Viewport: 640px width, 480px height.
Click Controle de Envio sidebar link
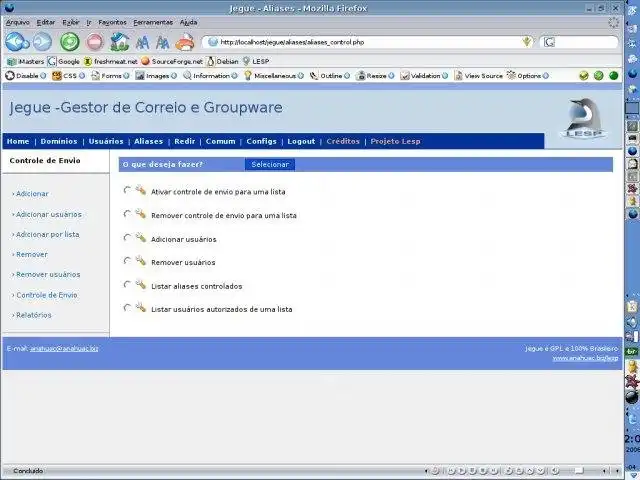[47, 295]
